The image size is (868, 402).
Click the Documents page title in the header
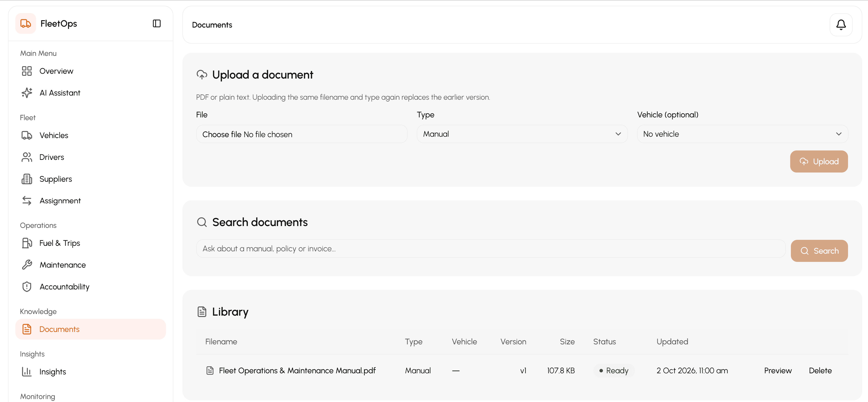tap(212, 25)
